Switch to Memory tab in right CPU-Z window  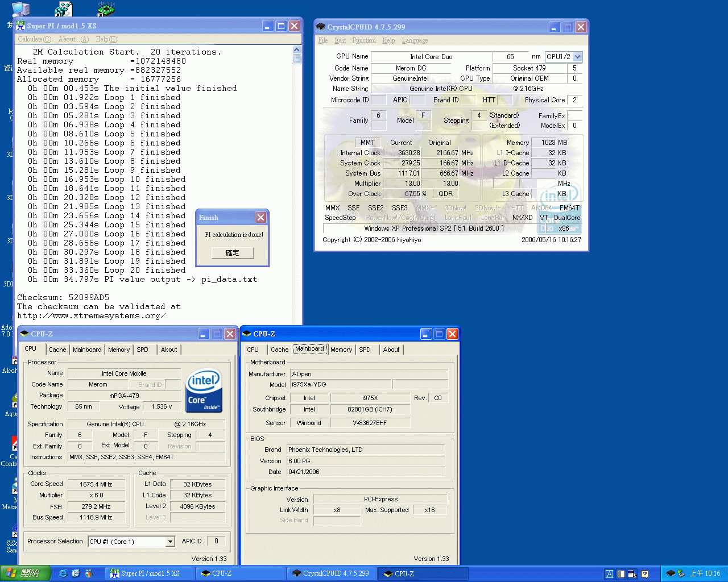pos(341,350)
